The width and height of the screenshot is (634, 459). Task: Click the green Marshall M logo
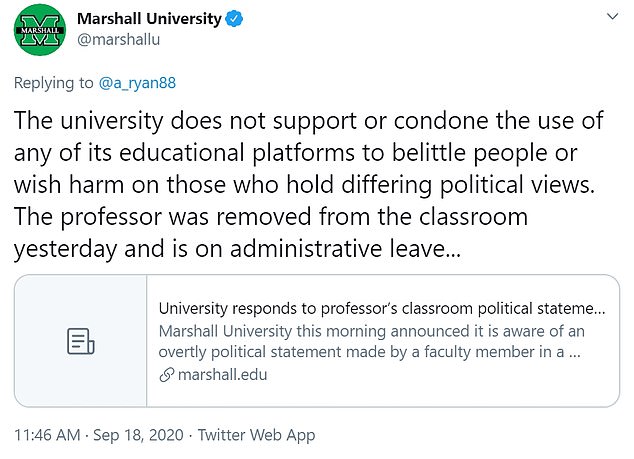pos(40,30)
